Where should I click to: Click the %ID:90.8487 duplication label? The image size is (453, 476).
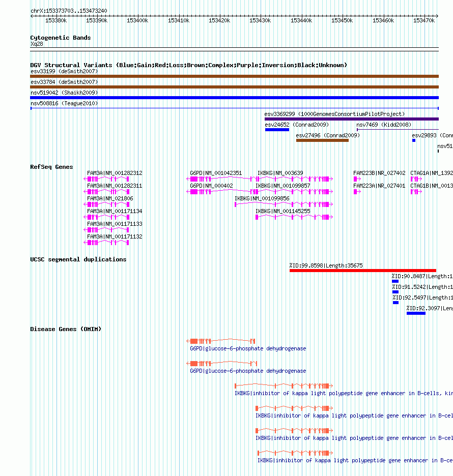coord(422,276)
